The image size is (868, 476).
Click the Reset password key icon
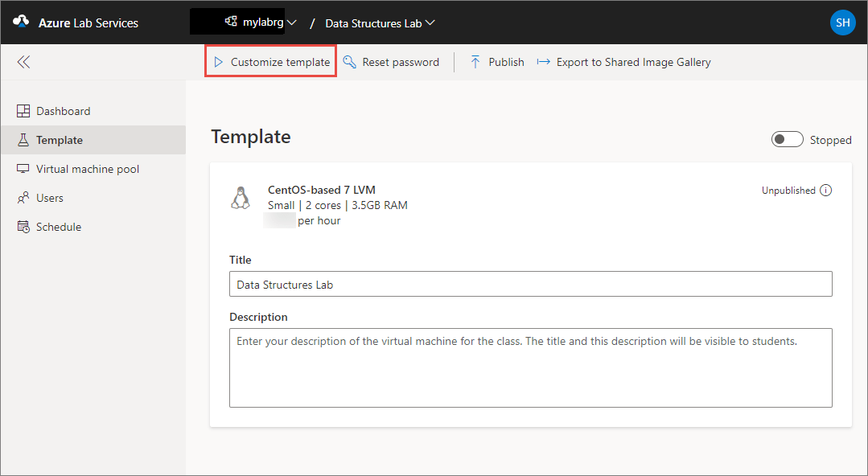point(349,61)
